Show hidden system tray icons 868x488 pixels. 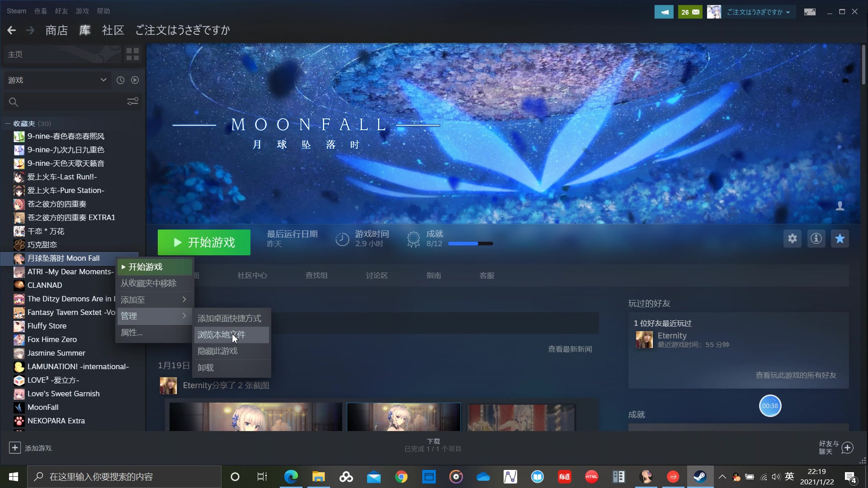pyautogui.click(x=722, y=477)
